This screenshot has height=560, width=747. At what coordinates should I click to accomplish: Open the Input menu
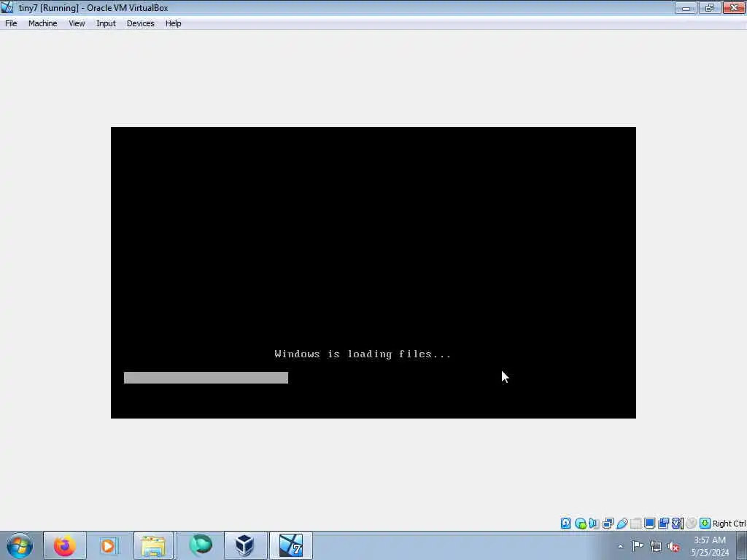(x=106, y=23)
